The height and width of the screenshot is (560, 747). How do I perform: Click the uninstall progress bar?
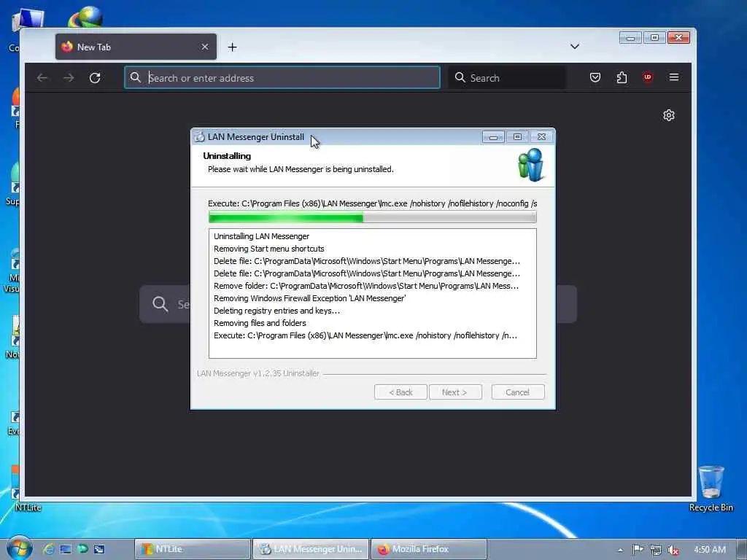pyautogui.click(x=373, y=218)
